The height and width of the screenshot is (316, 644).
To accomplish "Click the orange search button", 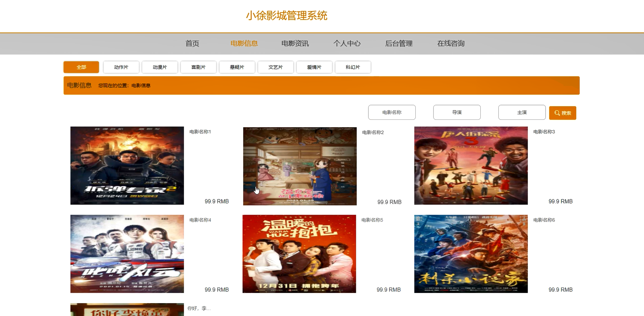I will 562,113.
